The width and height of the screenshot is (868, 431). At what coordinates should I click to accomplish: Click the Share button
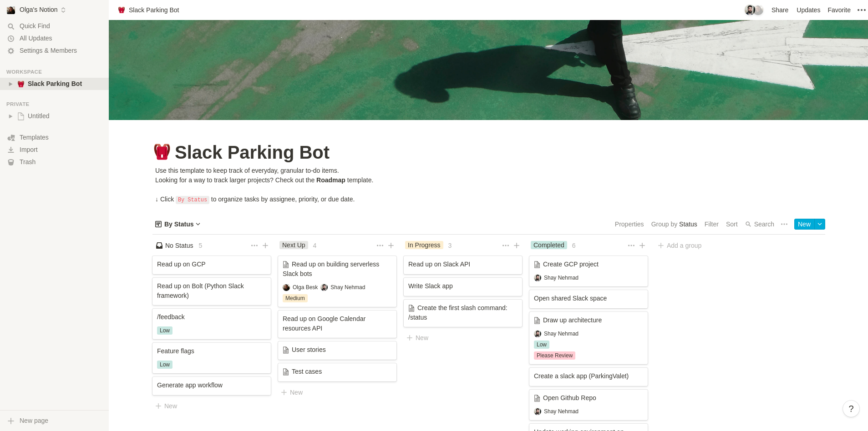[780, 10]
